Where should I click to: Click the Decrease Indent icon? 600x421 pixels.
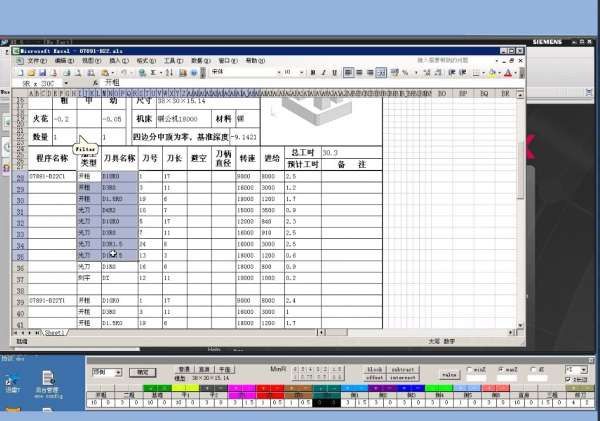452,72
